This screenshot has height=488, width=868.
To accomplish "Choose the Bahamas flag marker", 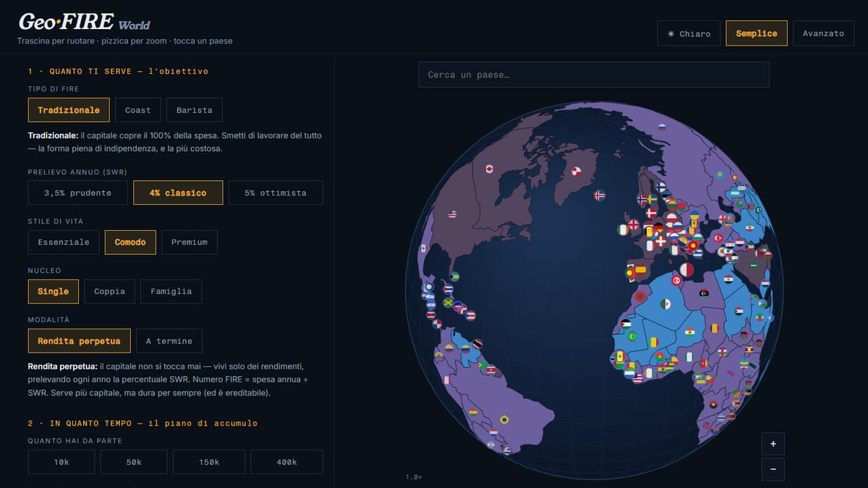I will tap(454, 277).
